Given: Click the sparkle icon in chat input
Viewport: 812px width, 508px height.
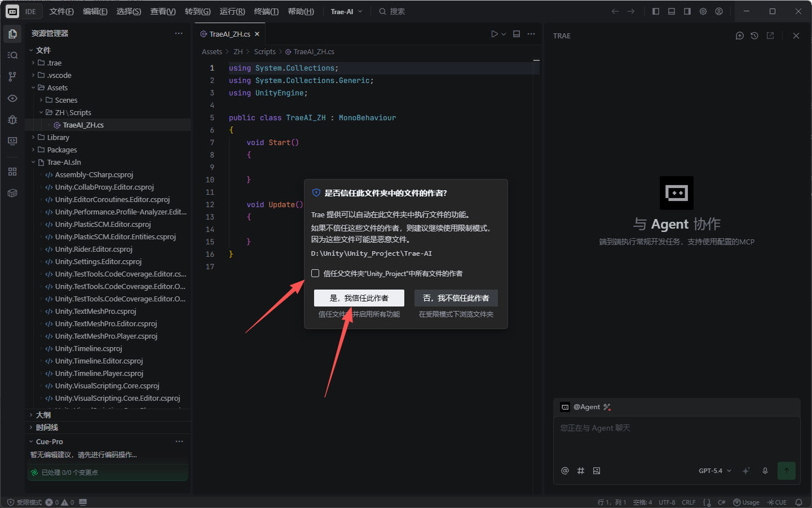Looking at the screenshot, I should [x=746, y=471].
